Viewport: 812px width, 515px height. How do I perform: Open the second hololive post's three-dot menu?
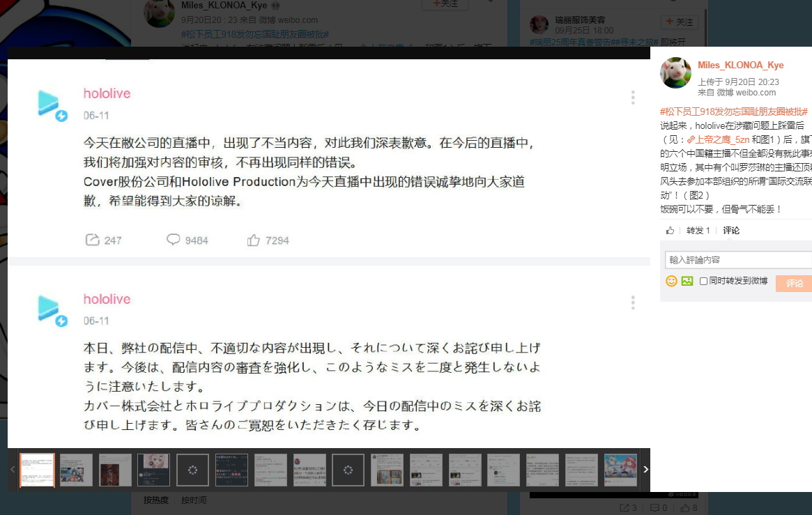pos(633,302)
